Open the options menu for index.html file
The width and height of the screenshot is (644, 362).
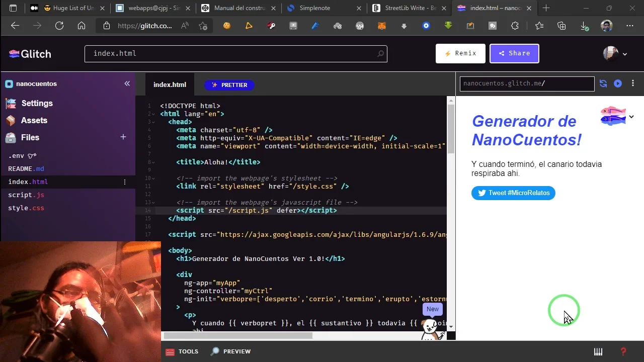click(x=125, y=182)
